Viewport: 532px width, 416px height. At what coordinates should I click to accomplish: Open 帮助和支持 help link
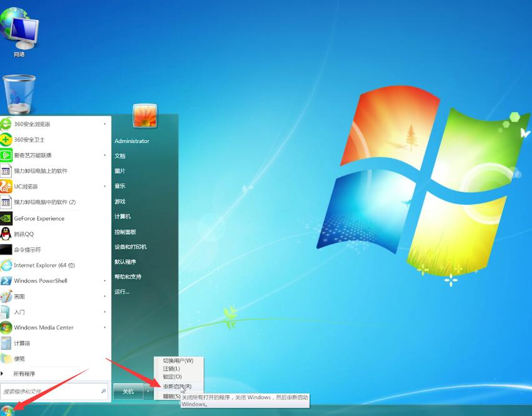(x=128, y=277)
